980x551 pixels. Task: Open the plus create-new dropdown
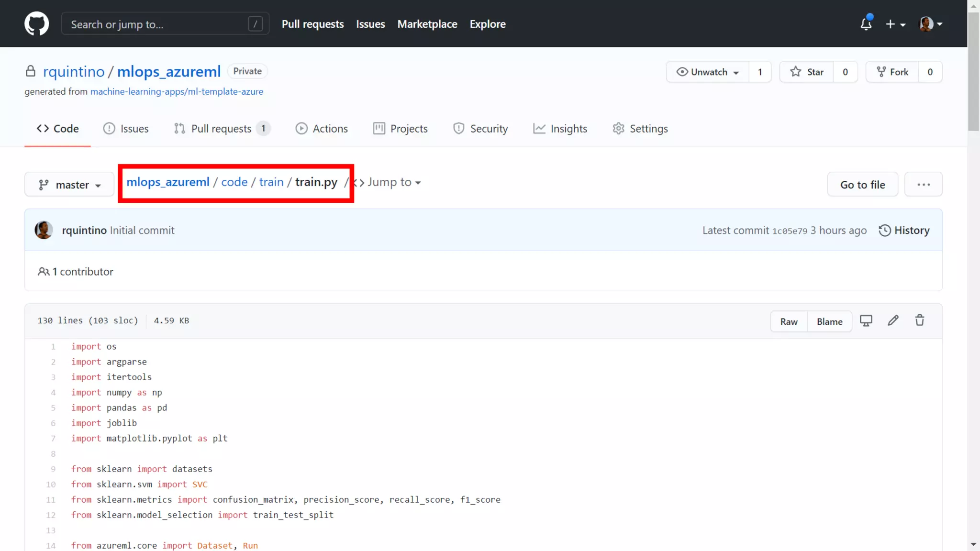(895, 24)
